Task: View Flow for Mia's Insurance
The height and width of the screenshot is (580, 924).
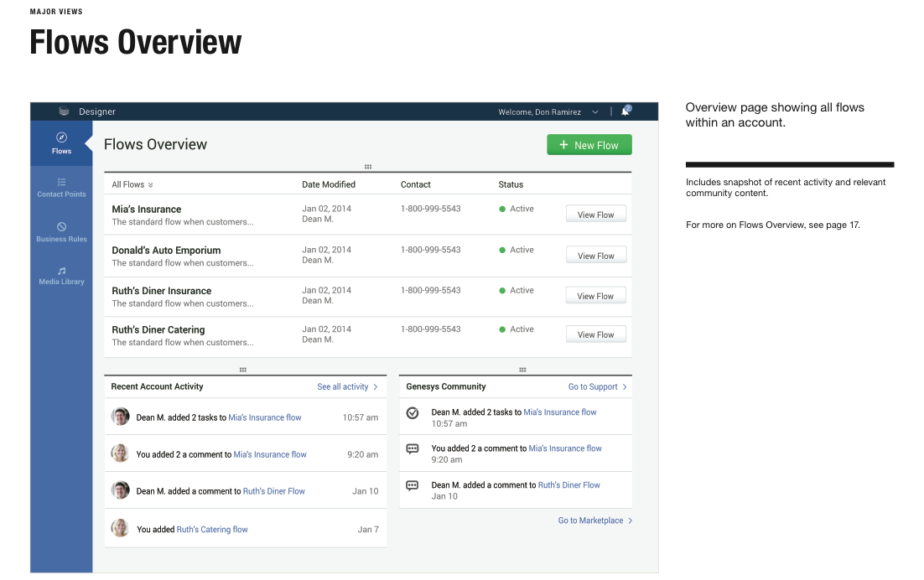Action: pos(596,215)
